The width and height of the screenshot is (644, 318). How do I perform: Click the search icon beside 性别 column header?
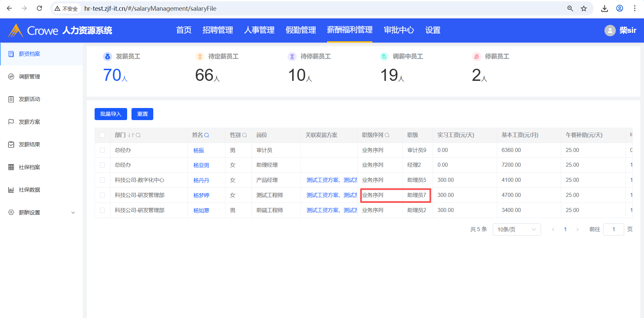[x=245, y=135]
